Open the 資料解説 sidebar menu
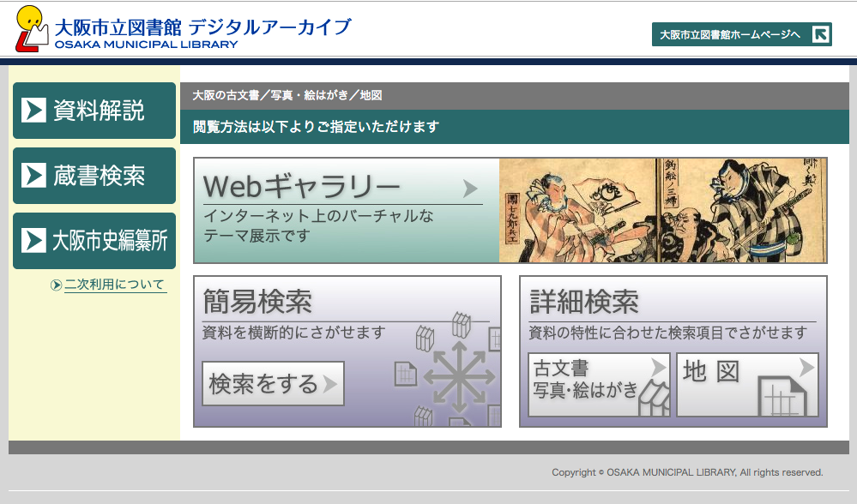 click(94, 111)
